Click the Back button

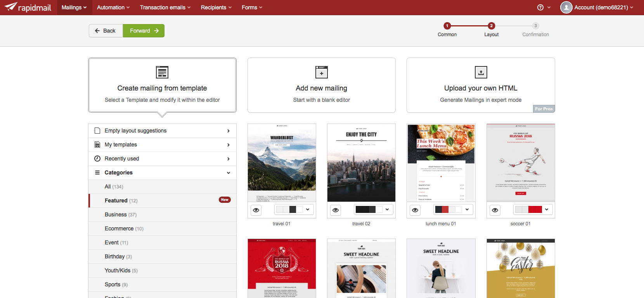pos(106,31)
